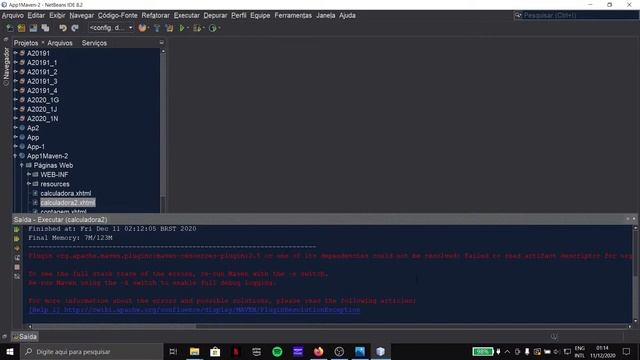Image resolution: width=640 pixels, height=360 pixels.
Task: Open the Editar menu
Action: pyautogui.click(x=36, y=16)
